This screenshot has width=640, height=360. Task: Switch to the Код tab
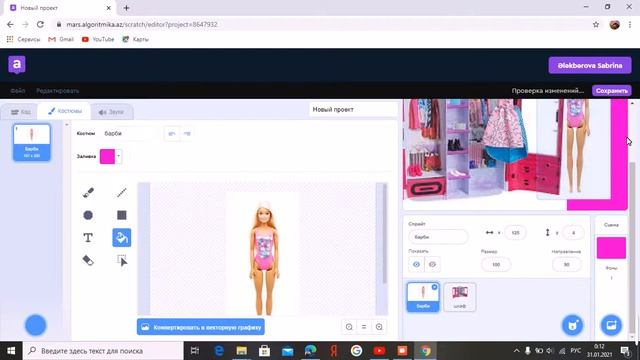(20, 112)
